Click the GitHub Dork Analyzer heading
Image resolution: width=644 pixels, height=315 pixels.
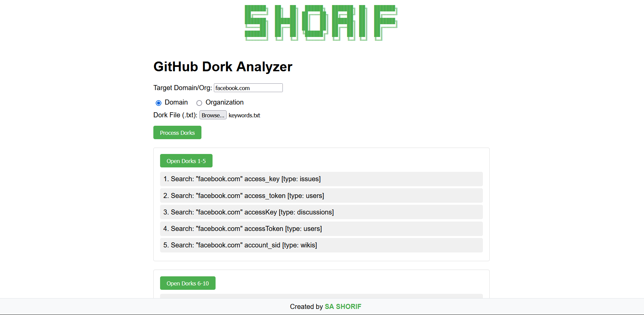(223, 67)
